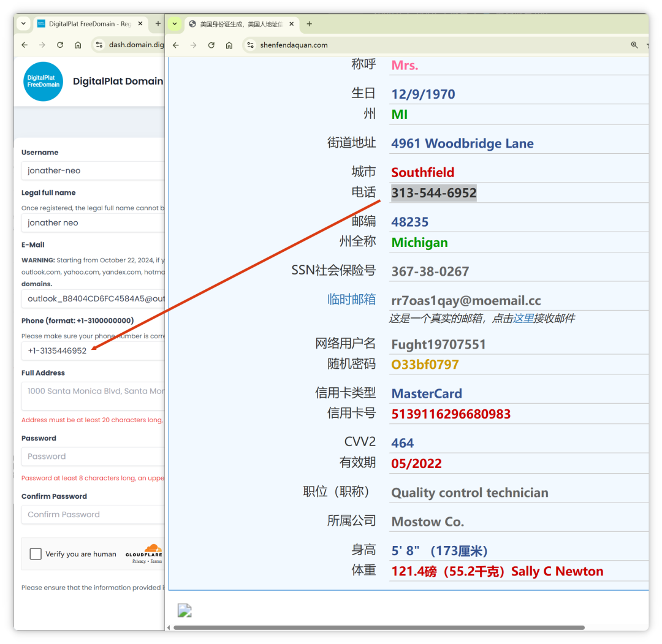Click the DigitalPlat FreeDomain round logo
The width and height of the screenshot is (662, 644).
[x=43, y=81]
